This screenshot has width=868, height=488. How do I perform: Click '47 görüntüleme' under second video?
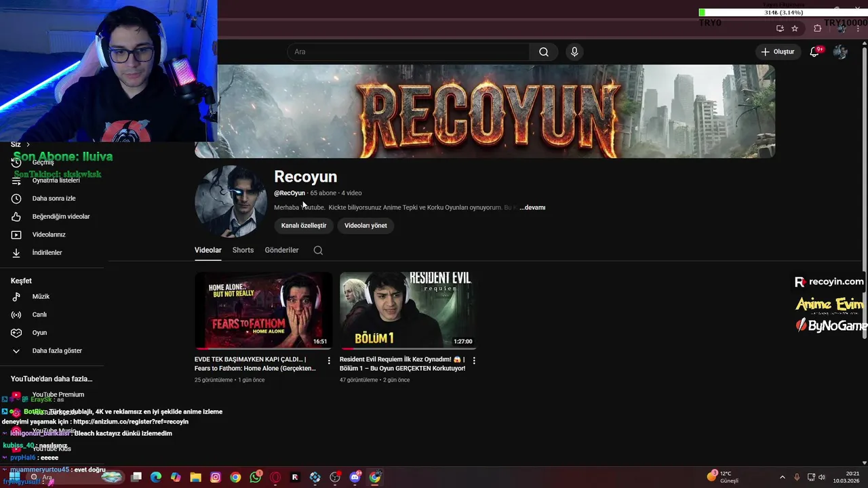(359, 380)
